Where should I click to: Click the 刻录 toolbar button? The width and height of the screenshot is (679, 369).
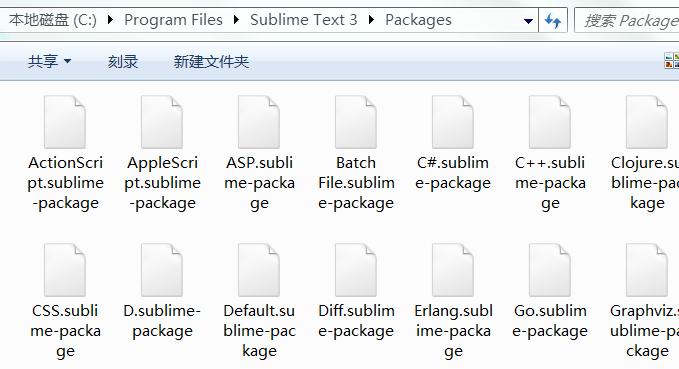coord(123,62)
